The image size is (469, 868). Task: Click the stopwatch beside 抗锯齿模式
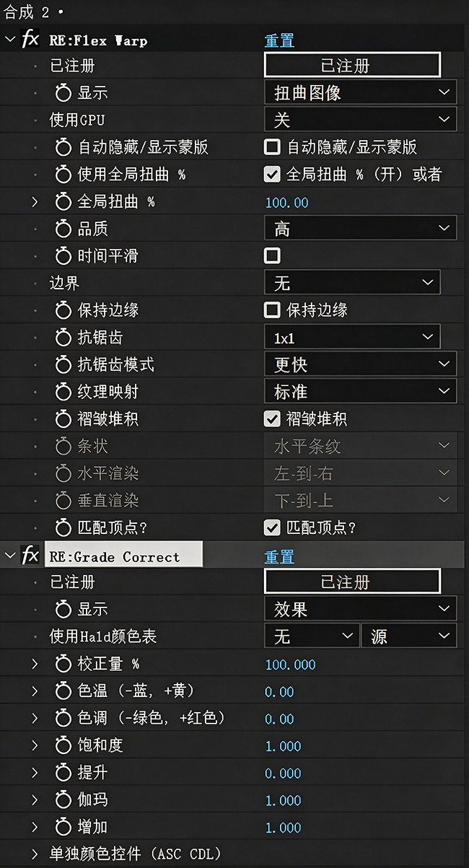pos(63,365)
